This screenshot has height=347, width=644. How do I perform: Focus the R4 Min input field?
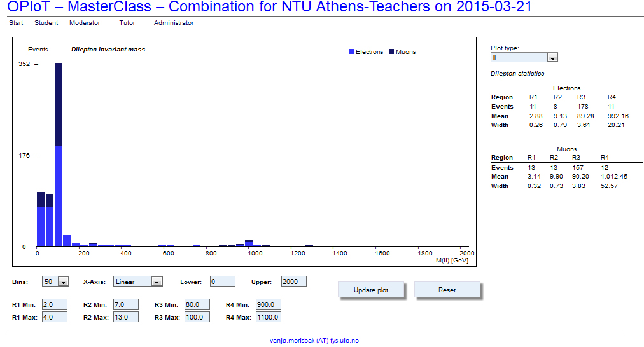click(x=268, y=304)
